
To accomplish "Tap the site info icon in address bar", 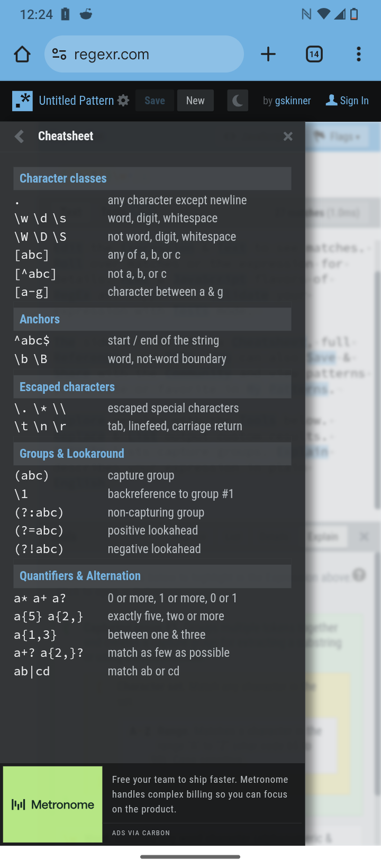I will (x=59, y=54).
